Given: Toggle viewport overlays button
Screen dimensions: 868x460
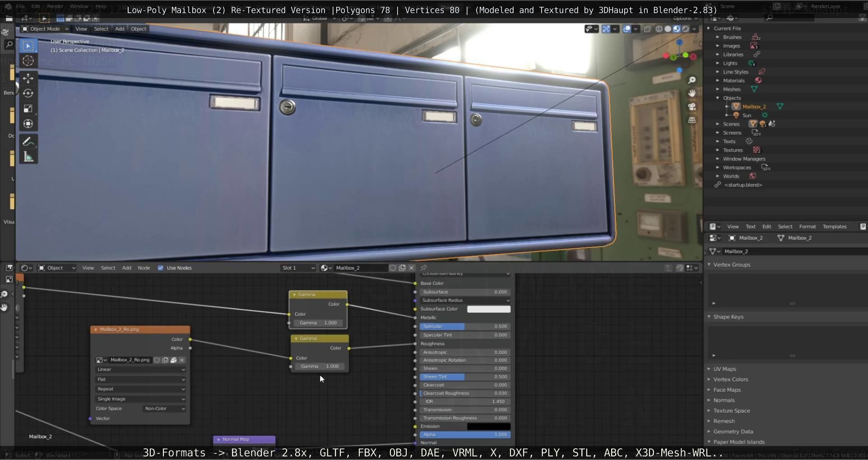Looking at the screenshot, I should click(x=627, y=29).
